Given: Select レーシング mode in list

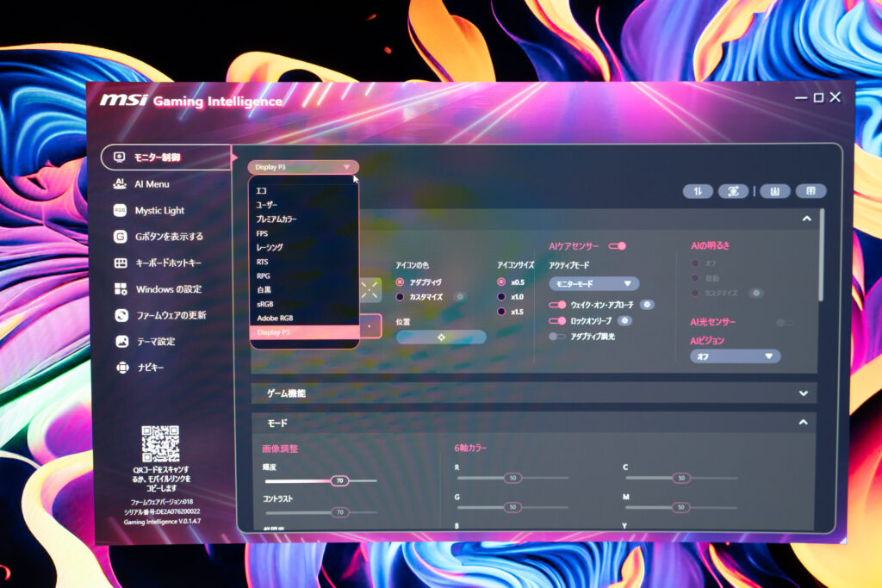Looking at the screenshot, I should point(304,247).
